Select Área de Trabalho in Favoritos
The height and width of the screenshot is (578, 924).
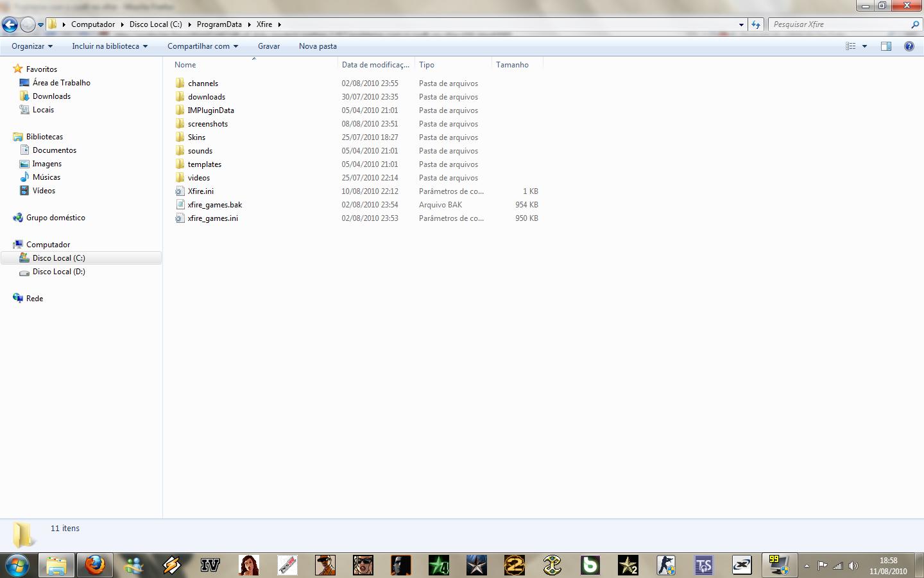62,83
